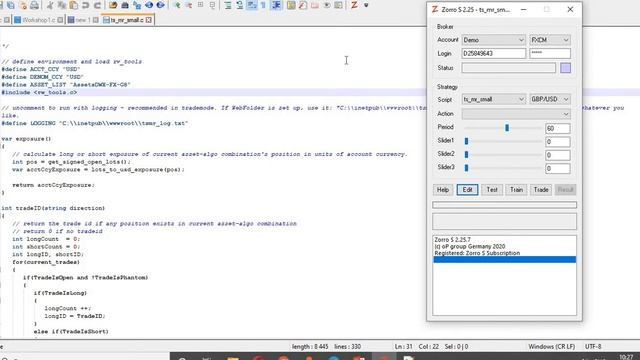The height and width of the screenshot is (360, 640).
Task: Click the Period slider handle
Action: (507, 128)
